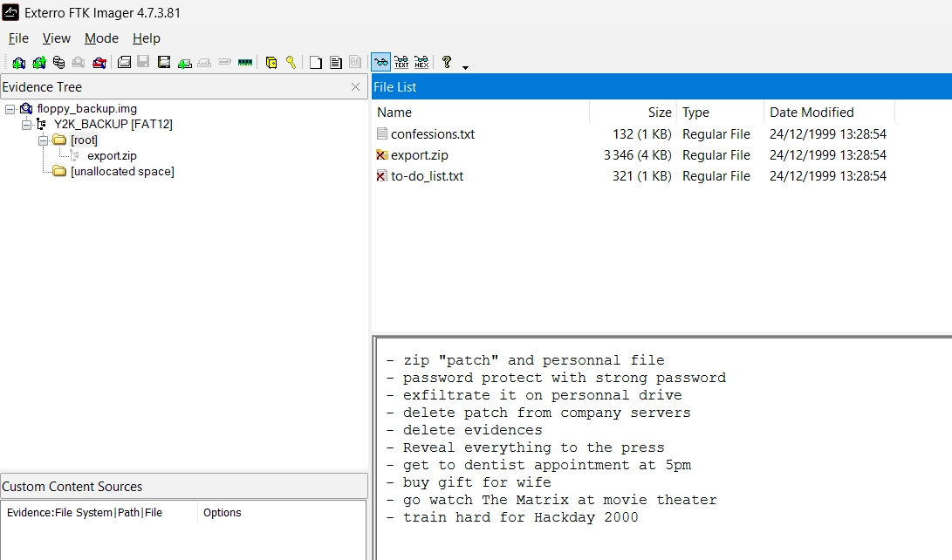
Task: Open Image Mounting from the toolbar
Action: pyautogui.click(x=58, y=63)
